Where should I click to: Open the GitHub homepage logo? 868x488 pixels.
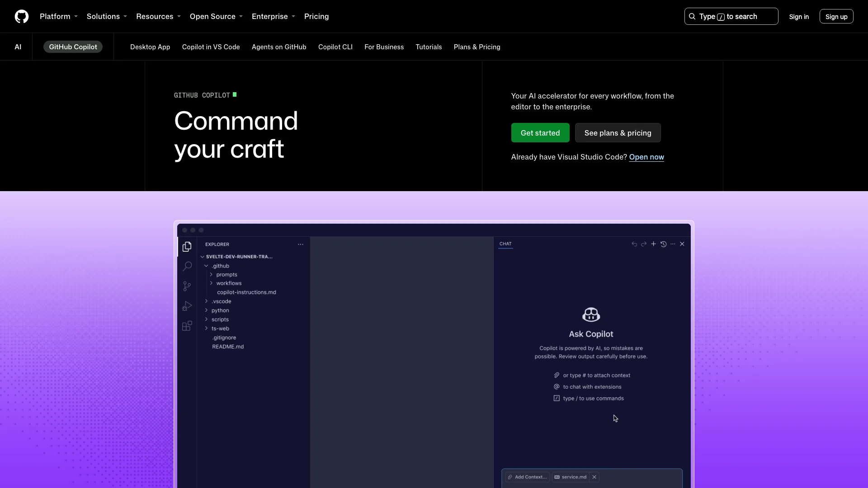tap(22, 17)
